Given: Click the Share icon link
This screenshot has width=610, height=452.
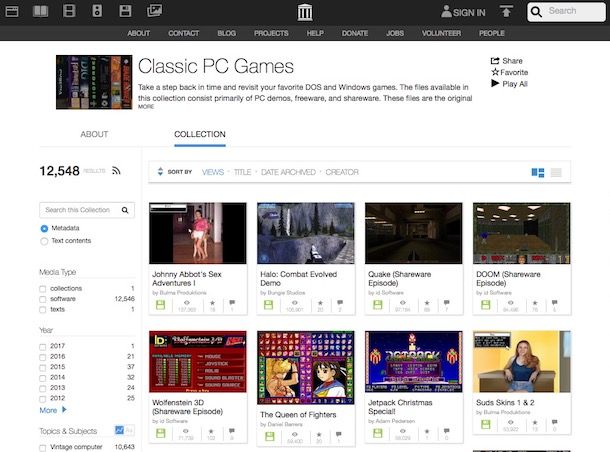Looking at the screenshot, I should tap(507, 61).
